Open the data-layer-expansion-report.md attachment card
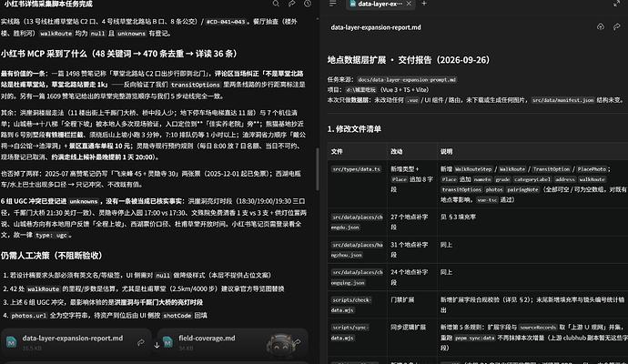Viewport: 628px width, 364px height. (x=76, y=342)
